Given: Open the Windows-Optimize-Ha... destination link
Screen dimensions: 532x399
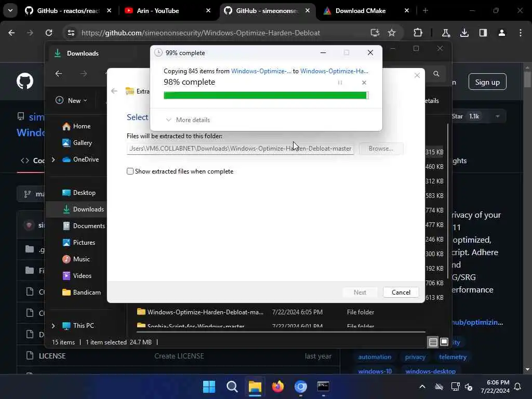Looking at the screenshot, I should coord(334,71).
